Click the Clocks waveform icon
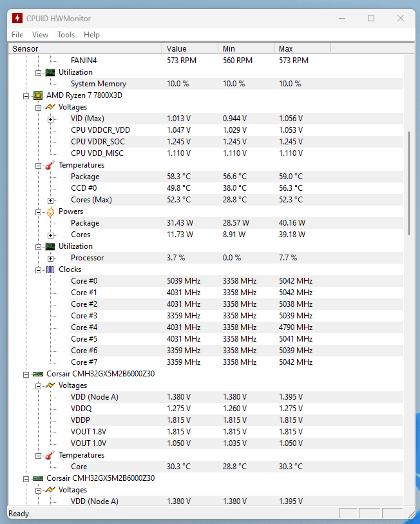420x524 pixels. [x=50, y=269]
